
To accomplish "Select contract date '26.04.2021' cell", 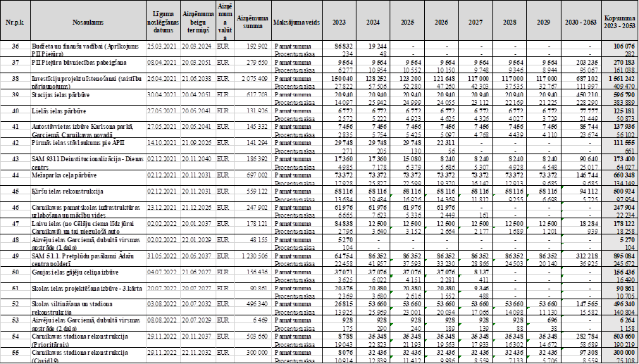I will tap(163, 79).
